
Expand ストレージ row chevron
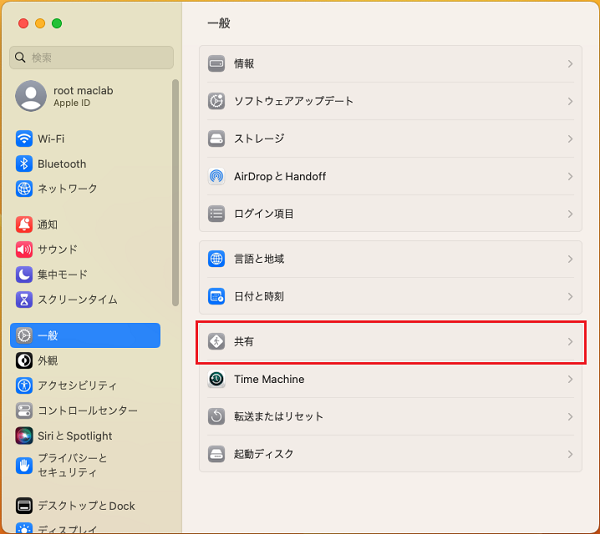[x=570, y=138]
